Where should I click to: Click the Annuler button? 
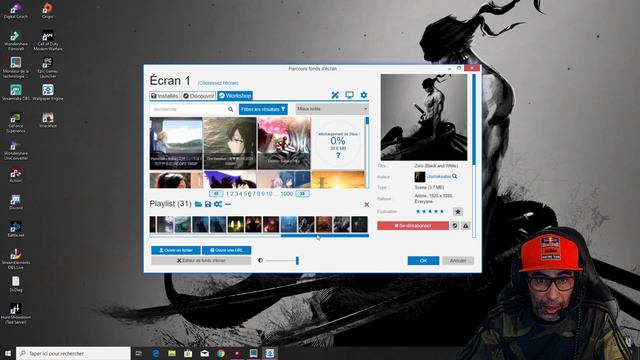click(458, 260)
